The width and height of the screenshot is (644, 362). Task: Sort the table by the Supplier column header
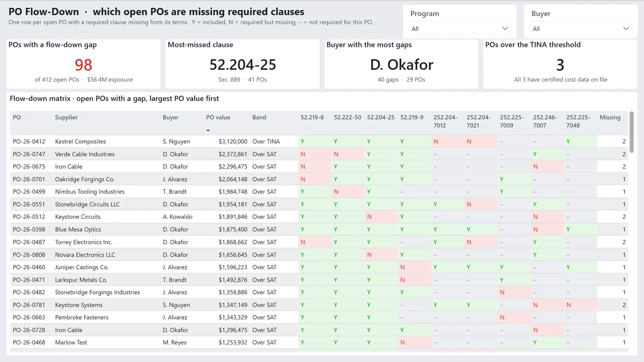[x=66, y=117]
